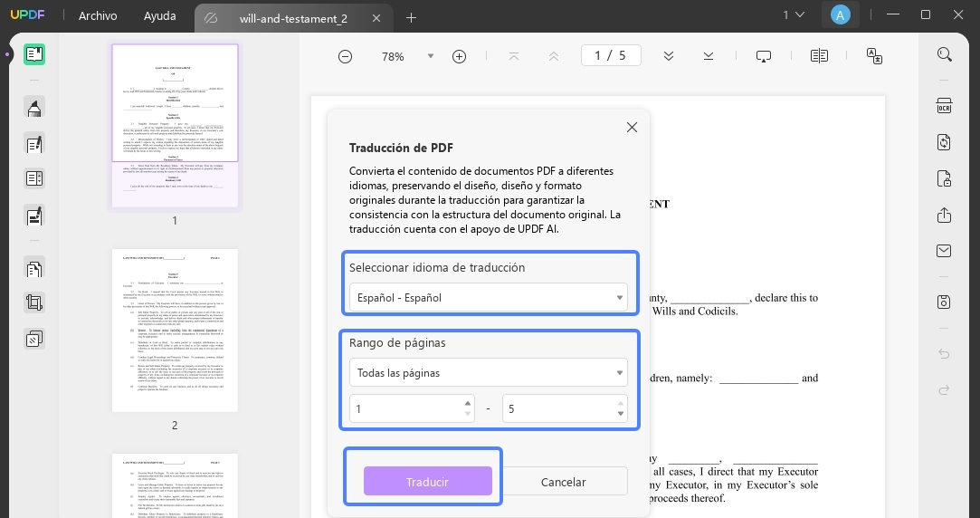Viewport: 980px width, 518px height.
Task: Increase the start page stepper
Action: click(x=468, y=404)
